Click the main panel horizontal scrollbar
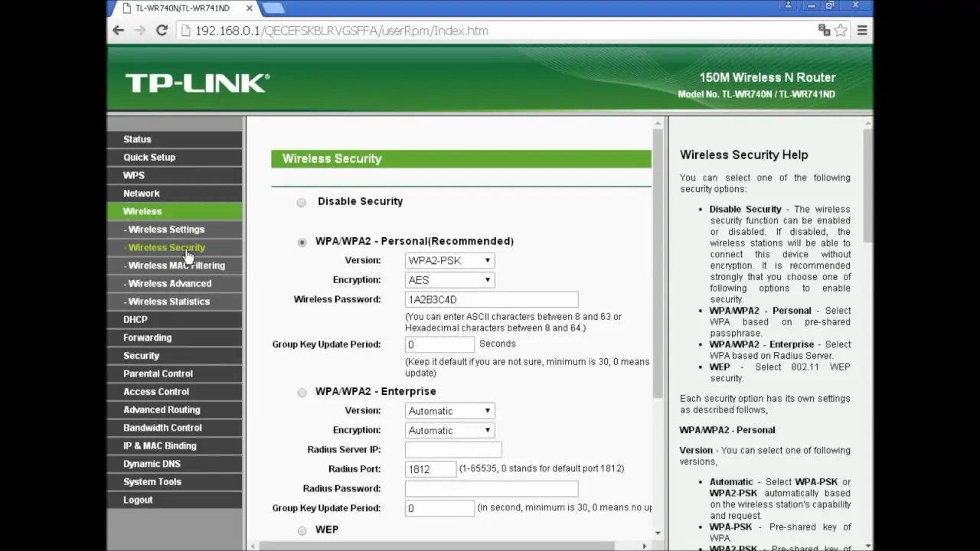This screenshot has width=980, height=551. coord(436,546)
